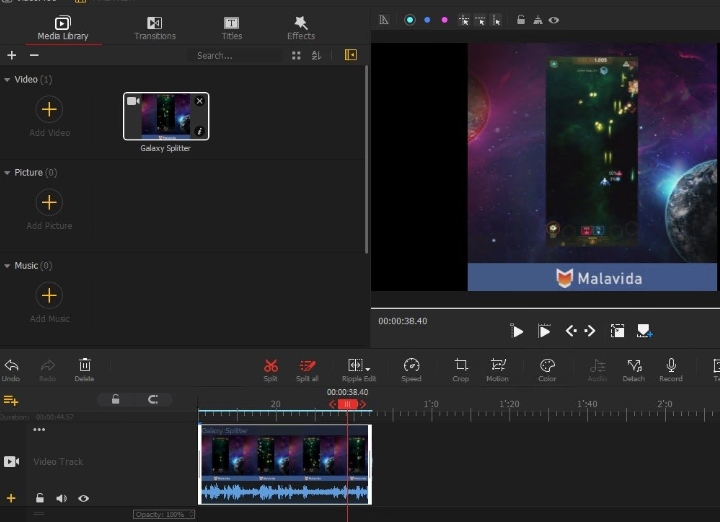Viewport: 720px width, 522px height.
Task: Click the first selection cursor icon
Action: (x=464, y=20)
